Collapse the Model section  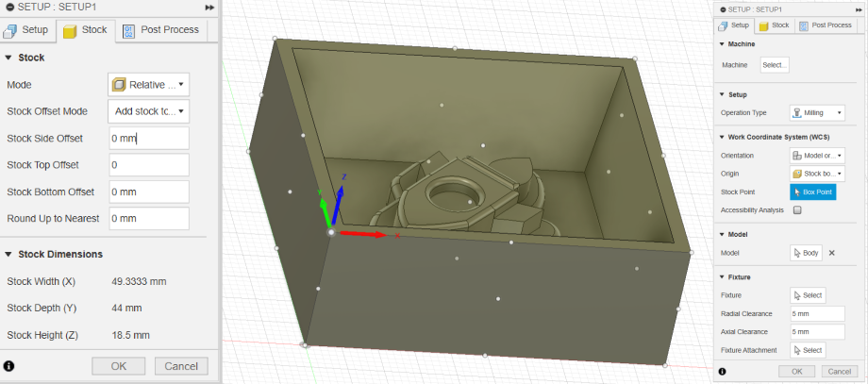tap(722, 235)
